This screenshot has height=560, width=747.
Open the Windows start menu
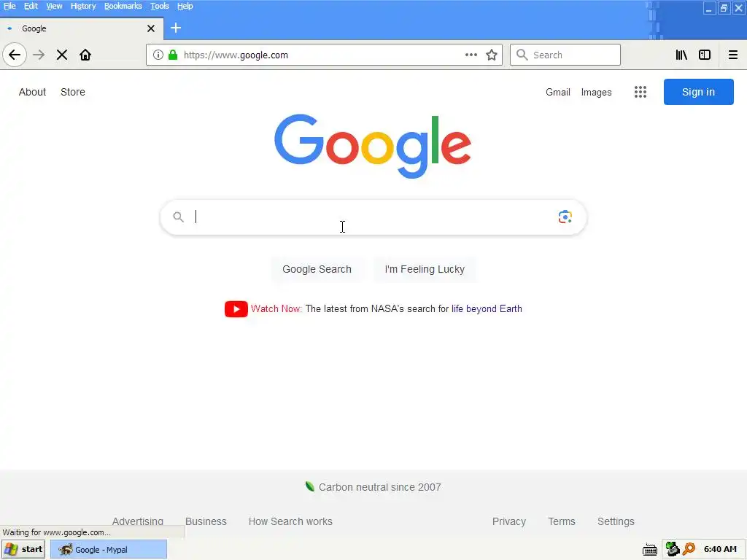coord(23,550)
